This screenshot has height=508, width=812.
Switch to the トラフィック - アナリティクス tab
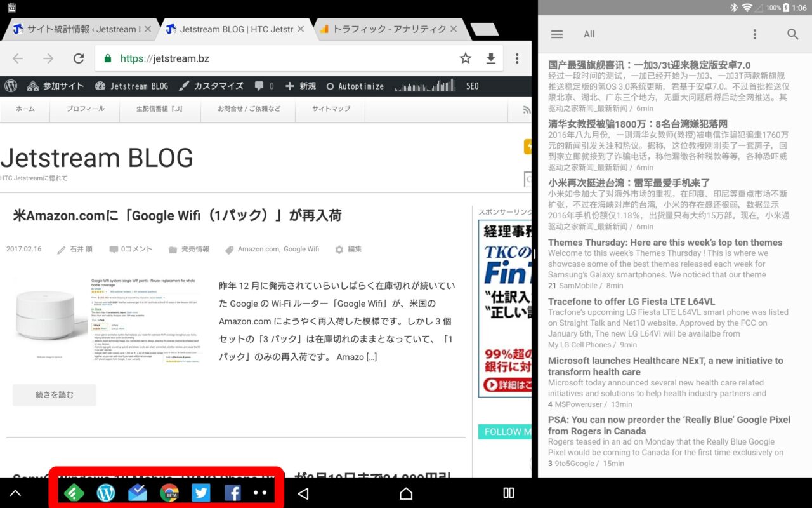pyautogui.click(x=388, y=29)
